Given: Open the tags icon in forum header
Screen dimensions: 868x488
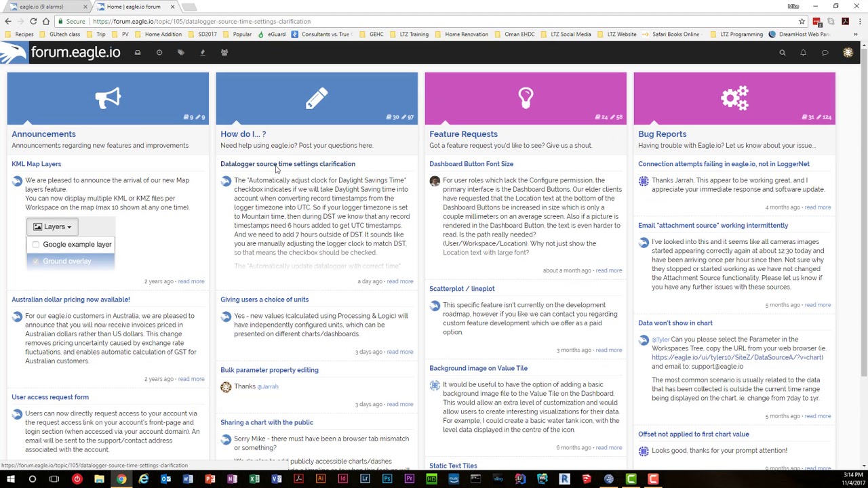Looking at the screenshot, I should pyautogui.click(x=181, y=53).
